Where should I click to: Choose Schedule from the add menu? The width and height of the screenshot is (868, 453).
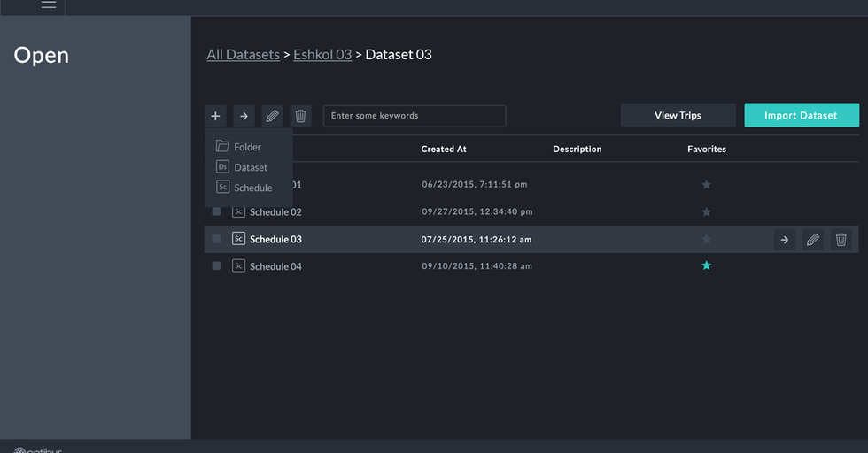pos(244,188)
